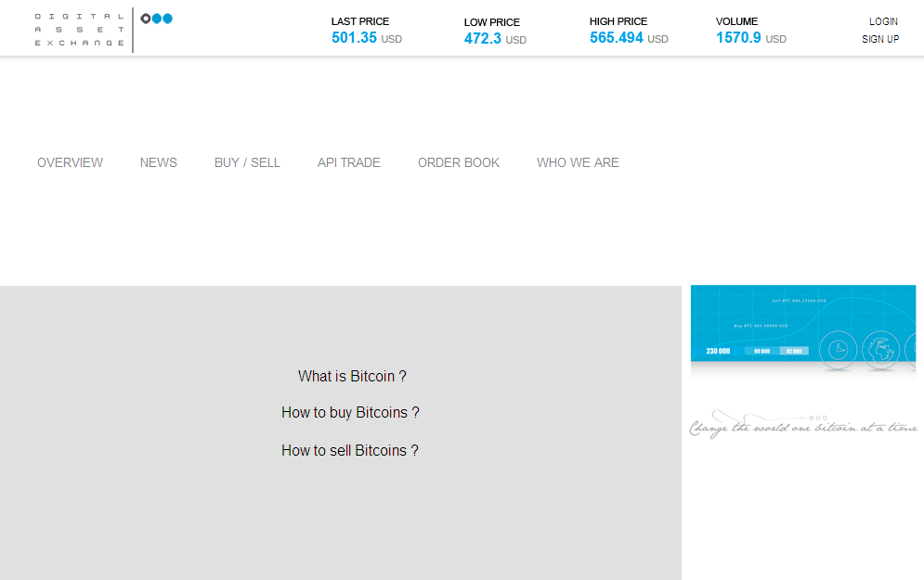
Task: Open 'What is Bitcoin ?' link
Action: [352, 376]
